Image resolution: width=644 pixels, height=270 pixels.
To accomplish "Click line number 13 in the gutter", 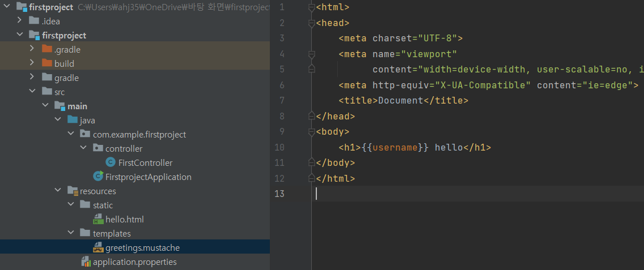I will [279, 194].
